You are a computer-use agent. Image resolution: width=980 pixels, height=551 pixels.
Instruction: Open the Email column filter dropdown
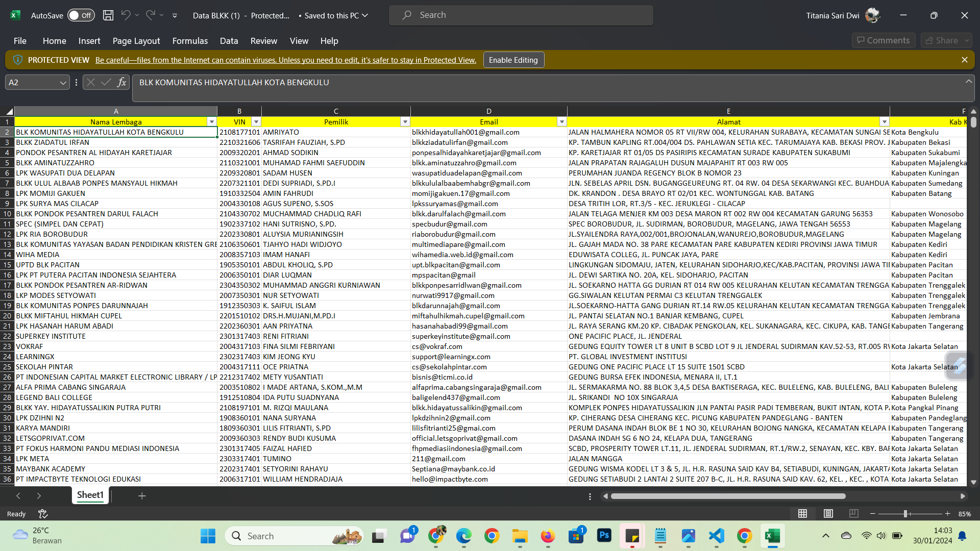(561, 122)
